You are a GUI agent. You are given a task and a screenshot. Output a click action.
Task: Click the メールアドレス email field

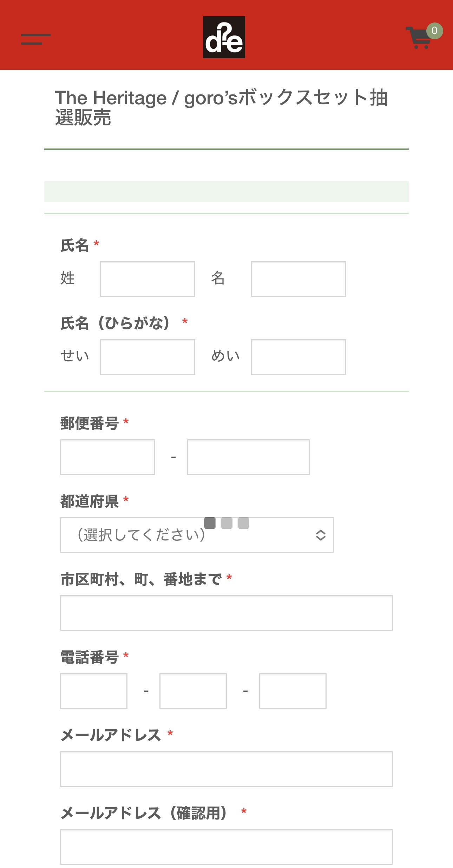point(226,769)
